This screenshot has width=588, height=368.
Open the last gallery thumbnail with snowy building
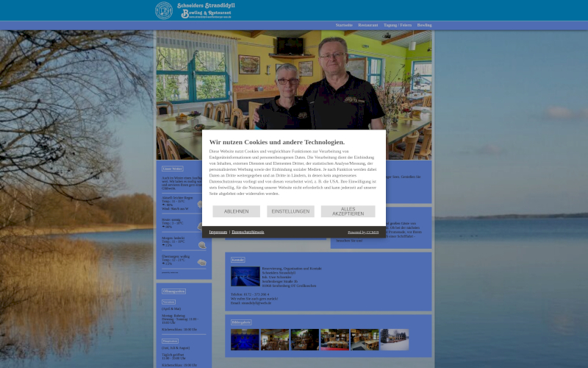pos(394,339)
